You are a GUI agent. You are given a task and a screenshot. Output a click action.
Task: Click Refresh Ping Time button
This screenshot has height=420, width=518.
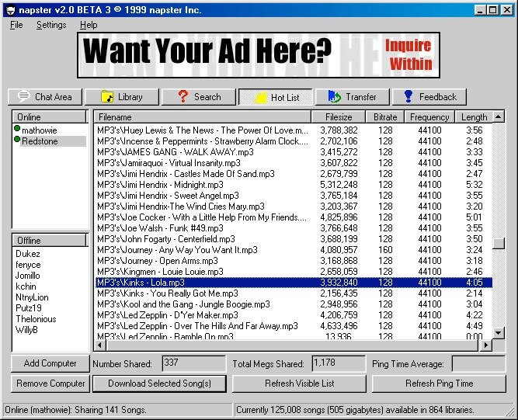click(439, 384)
